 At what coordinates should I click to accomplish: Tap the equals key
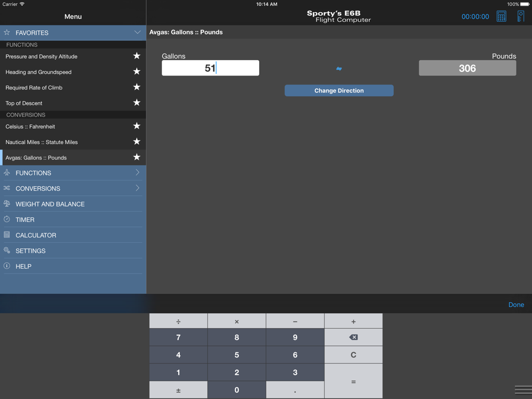[x=353, y=381]
